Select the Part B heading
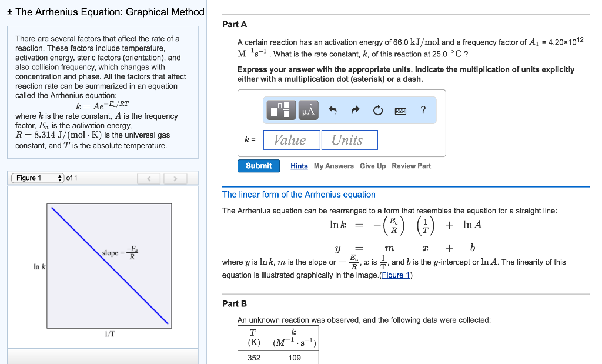 (235, 303)
